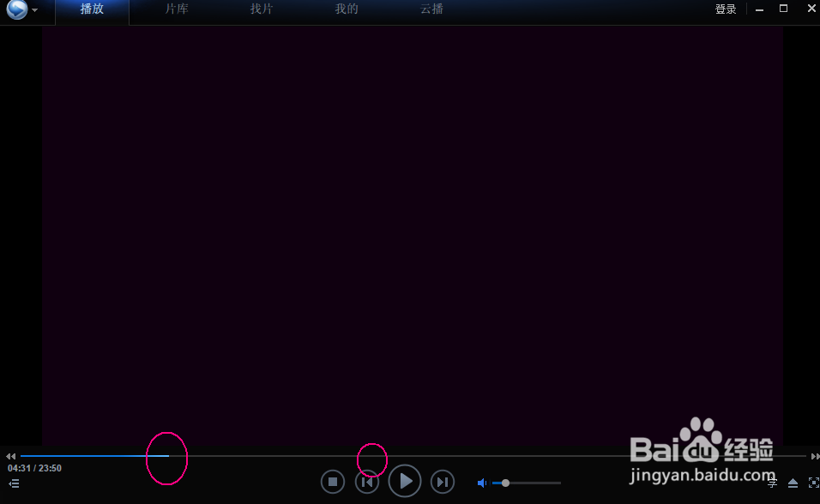This screenshot has width=820, height=504.
Task: Adjust the volume slider
Action: tap(527, 483)
